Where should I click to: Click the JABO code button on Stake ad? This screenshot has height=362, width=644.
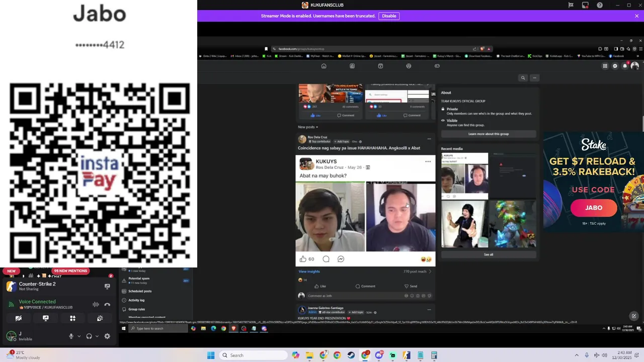pos(594,208)
